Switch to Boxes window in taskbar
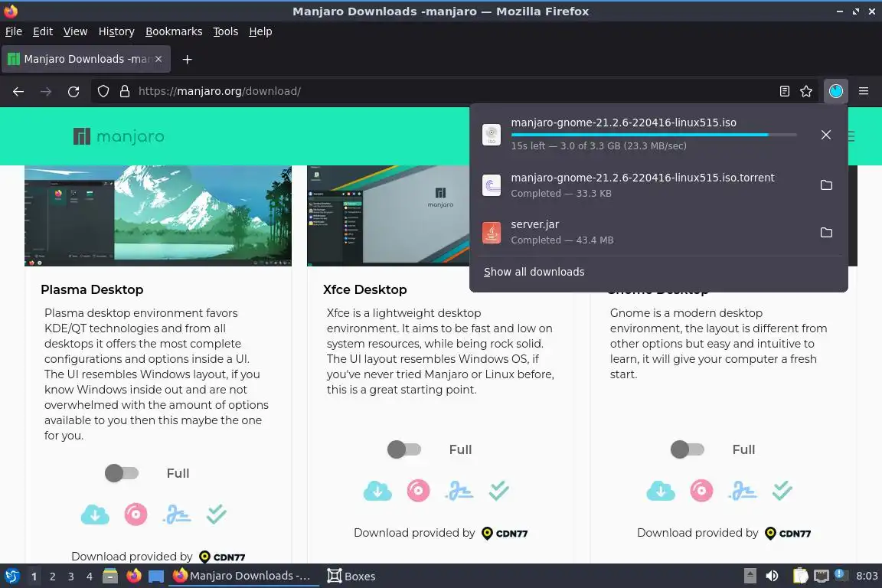 pyautogui.click(x=351, y=577)
